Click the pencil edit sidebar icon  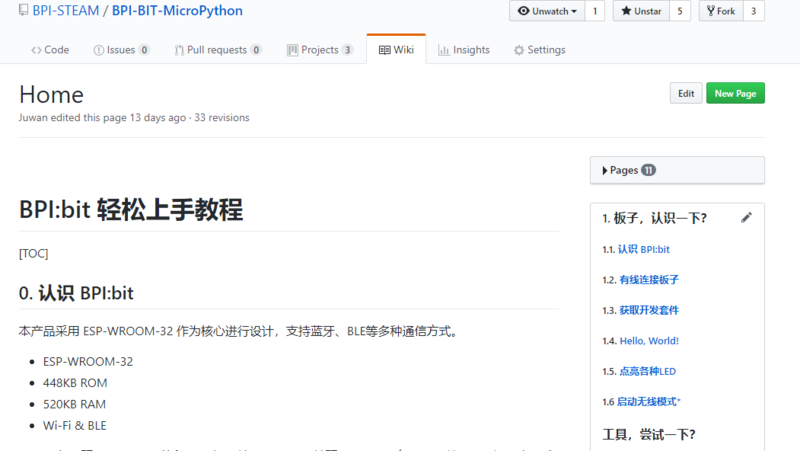(x=746, y=218)
